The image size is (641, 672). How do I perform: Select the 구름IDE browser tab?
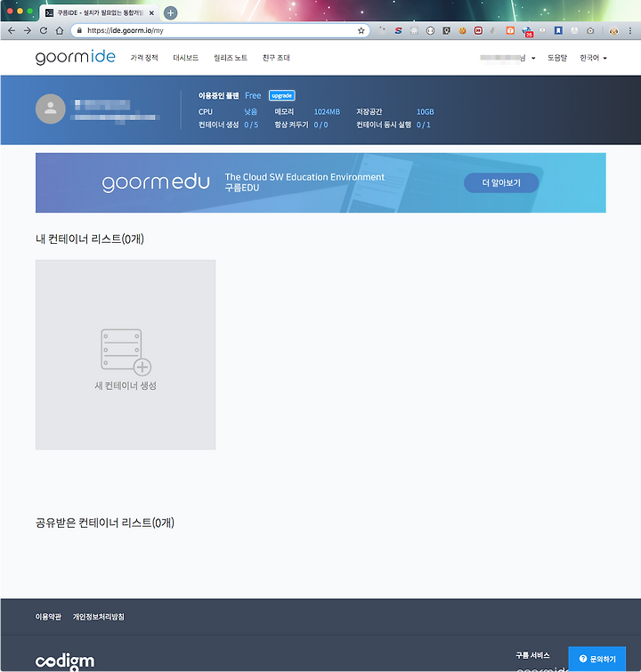(x=100, y=12)
